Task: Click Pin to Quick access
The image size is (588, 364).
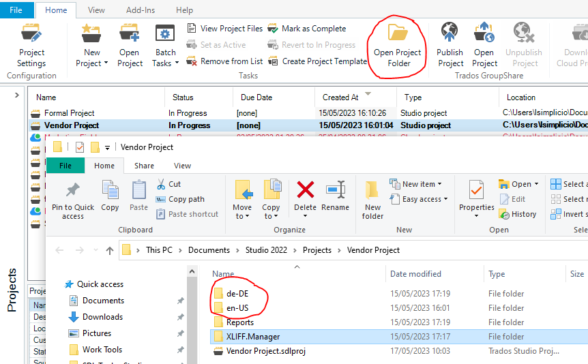Action: coord(73,201)
